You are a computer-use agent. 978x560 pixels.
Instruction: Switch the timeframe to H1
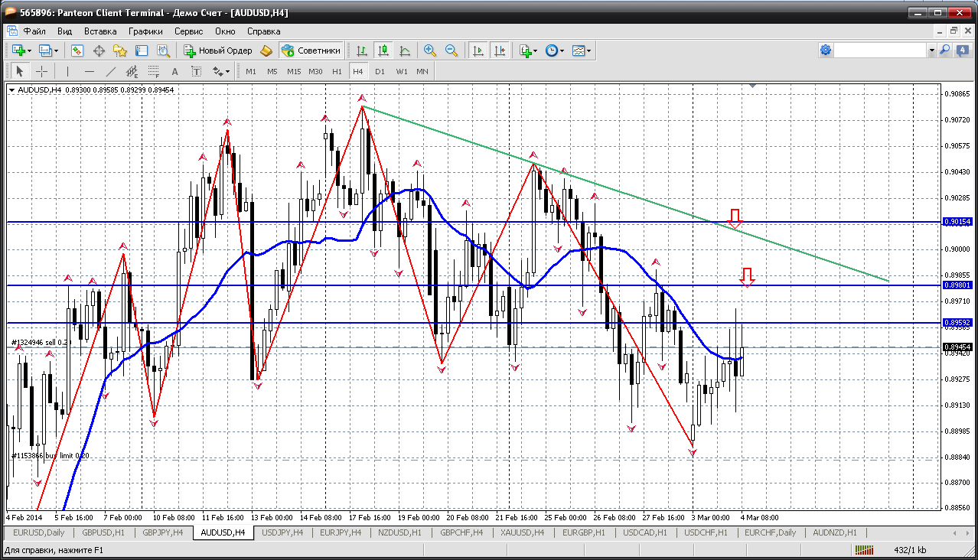click(x=337, y=71)
